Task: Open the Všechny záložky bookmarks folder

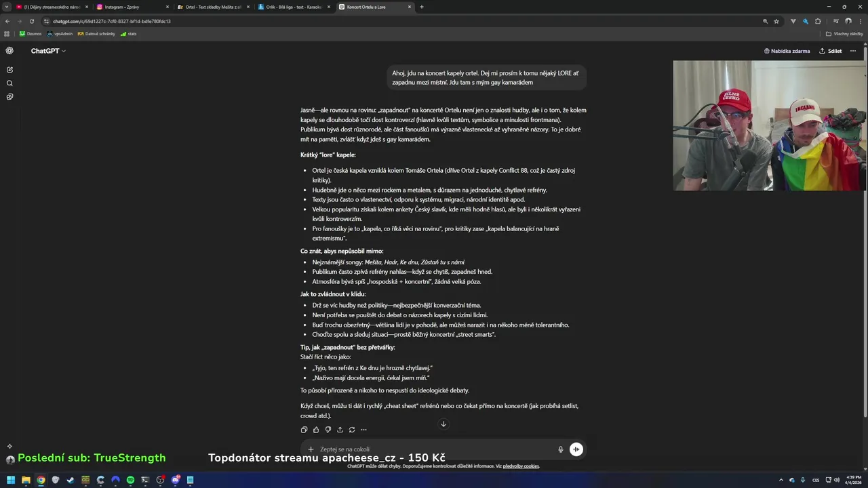Action: (844, 33)
